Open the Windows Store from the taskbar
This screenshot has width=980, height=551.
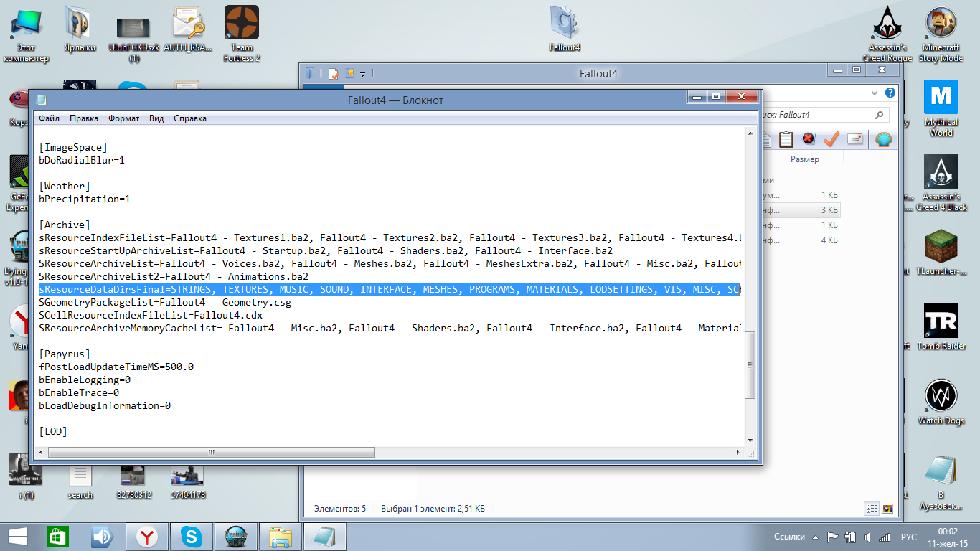[58, 537]
